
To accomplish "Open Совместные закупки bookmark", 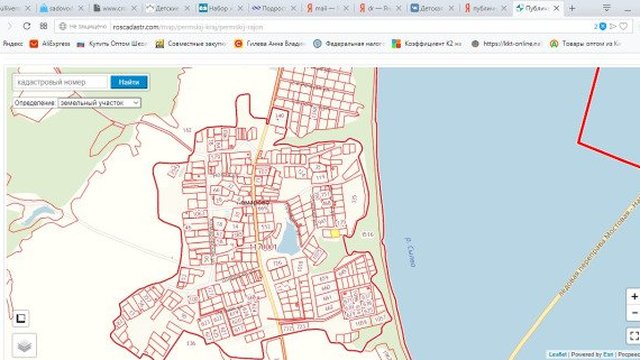I will tap(191, 44).
